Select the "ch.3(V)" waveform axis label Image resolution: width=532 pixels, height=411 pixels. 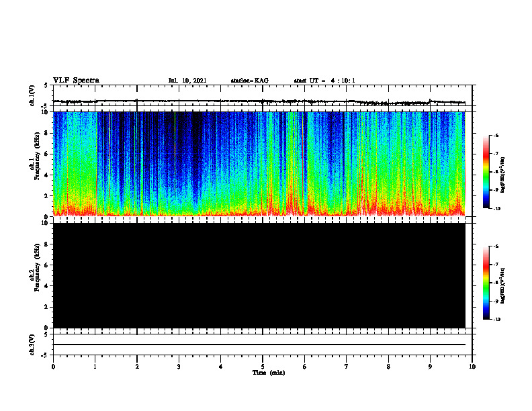[x=32, y=345]
